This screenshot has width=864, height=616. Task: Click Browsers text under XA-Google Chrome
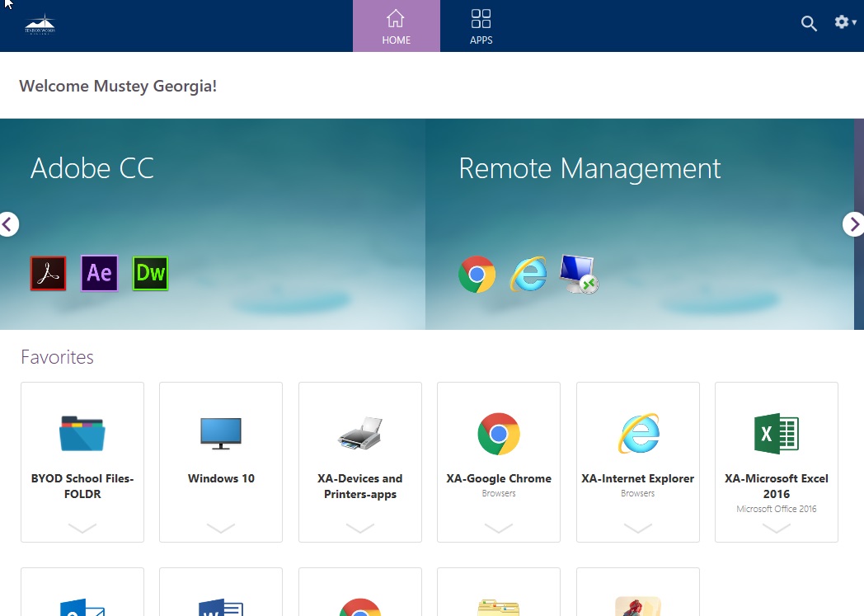[x=499, y=494]
